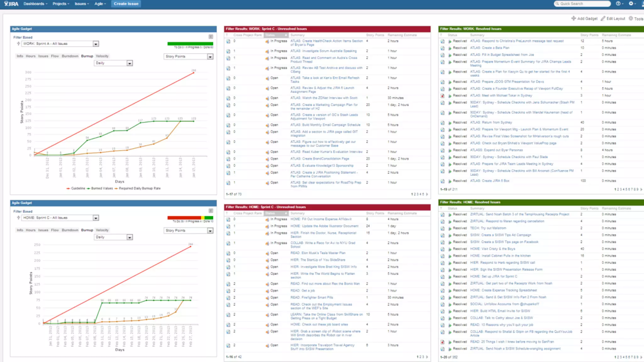The image size is (644, 362).
Task: Expand the top gadget Story Points dropdown
Action: point(210,57)
